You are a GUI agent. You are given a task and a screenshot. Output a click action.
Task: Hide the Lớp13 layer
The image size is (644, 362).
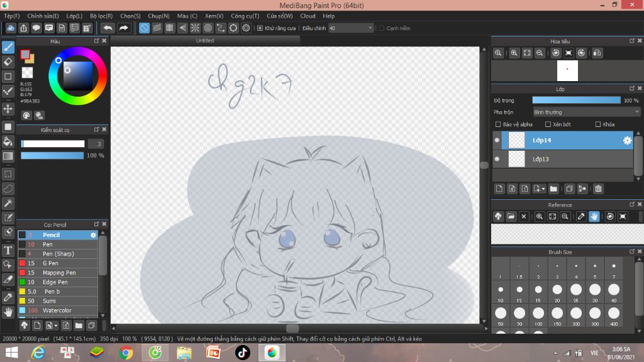click(x=497, y=159)
